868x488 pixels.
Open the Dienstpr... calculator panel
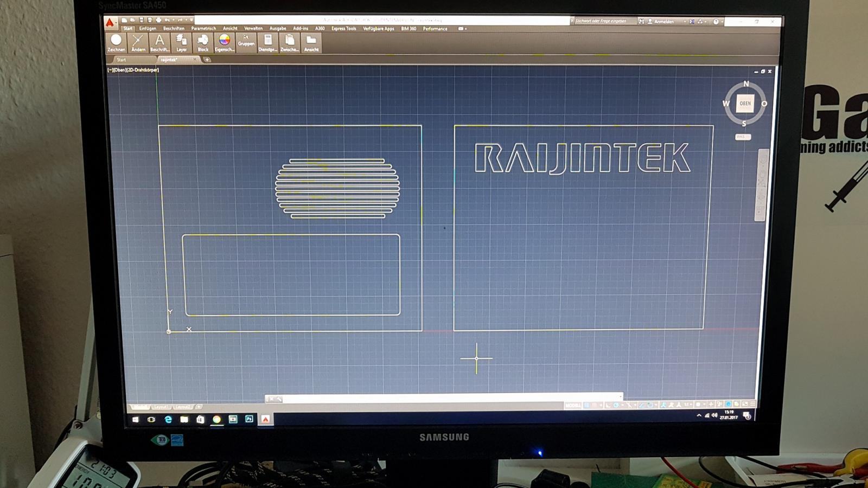click(x=267, y=43)
